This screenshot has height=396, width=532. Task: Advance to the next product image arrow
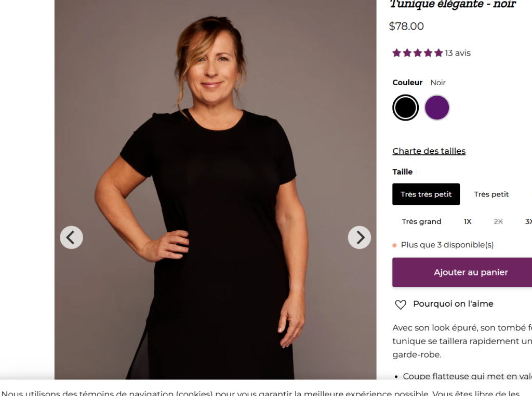359,237
